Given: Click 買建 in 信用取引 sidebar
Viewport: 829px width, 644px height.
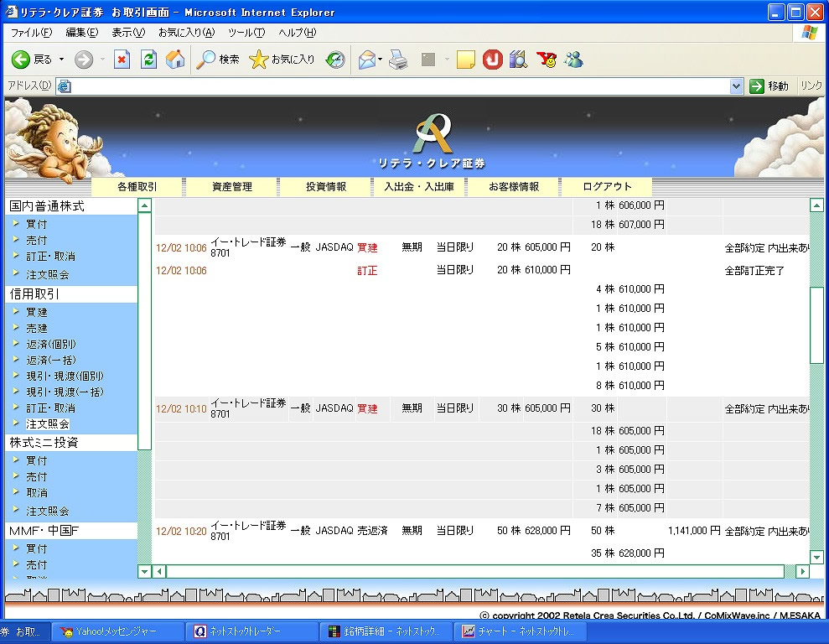Looking at the screenshot, I should [x=37, y=313].
